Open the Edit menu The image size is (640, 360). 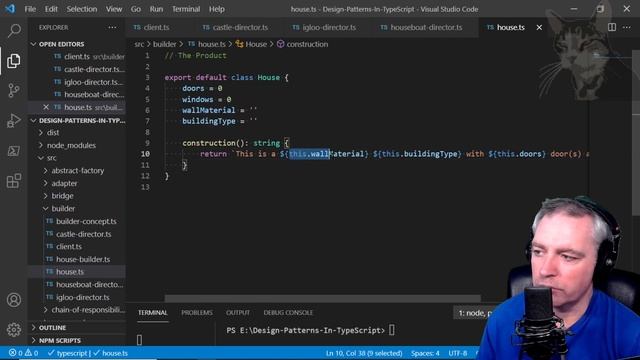coord(51,9)
